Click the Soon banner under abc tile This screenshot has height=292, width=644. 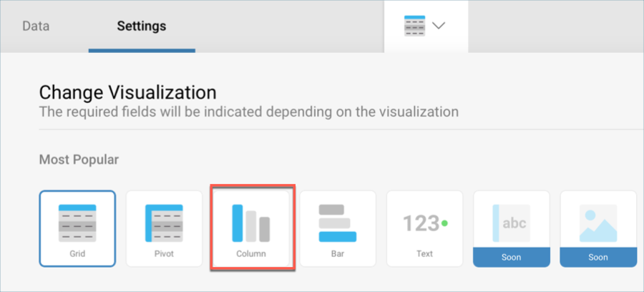click(x=511, y=257)
